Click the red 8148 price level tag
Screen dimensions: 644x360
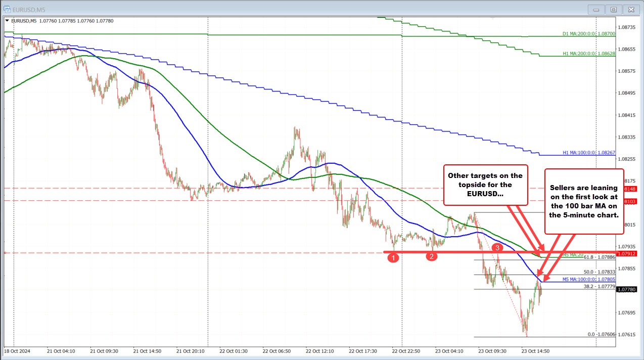(631, 189)
